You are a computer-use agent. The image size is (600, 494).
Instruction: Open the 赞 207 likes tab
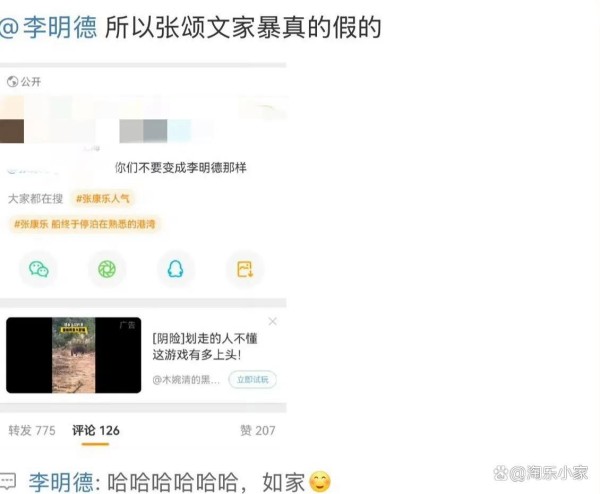[258, 430]
